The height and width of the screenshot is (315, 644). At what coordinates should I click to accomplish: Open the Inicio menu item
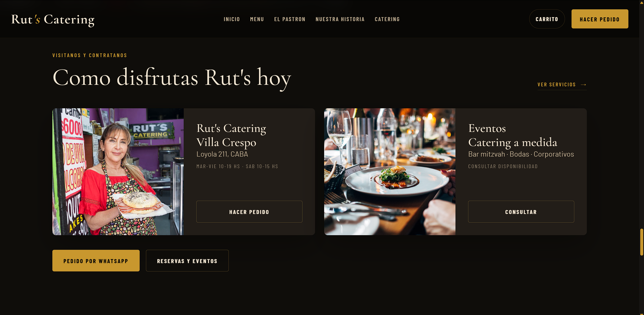pyautogui.click(x=232, y=19)
